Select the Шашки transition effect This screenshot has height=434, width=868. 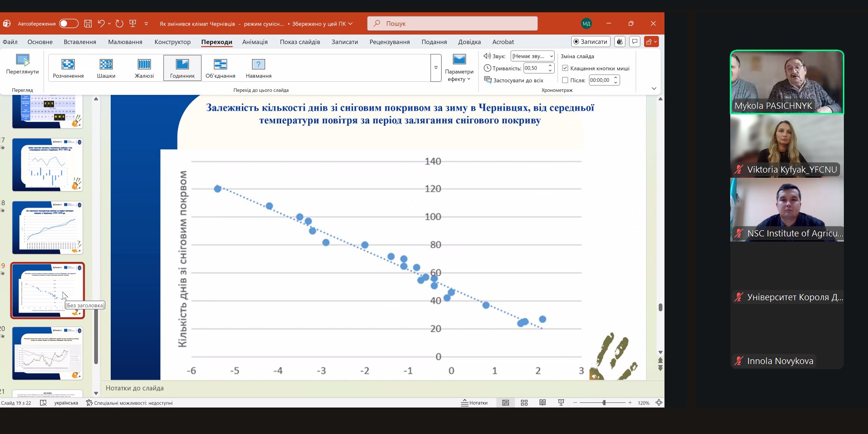(x=106, y=68)
